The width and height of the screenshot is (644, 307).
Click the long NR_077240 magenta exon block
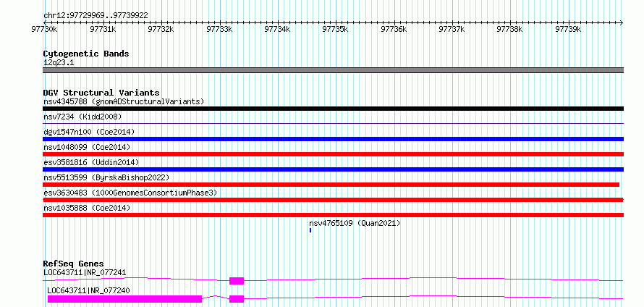tap(125, 299)
